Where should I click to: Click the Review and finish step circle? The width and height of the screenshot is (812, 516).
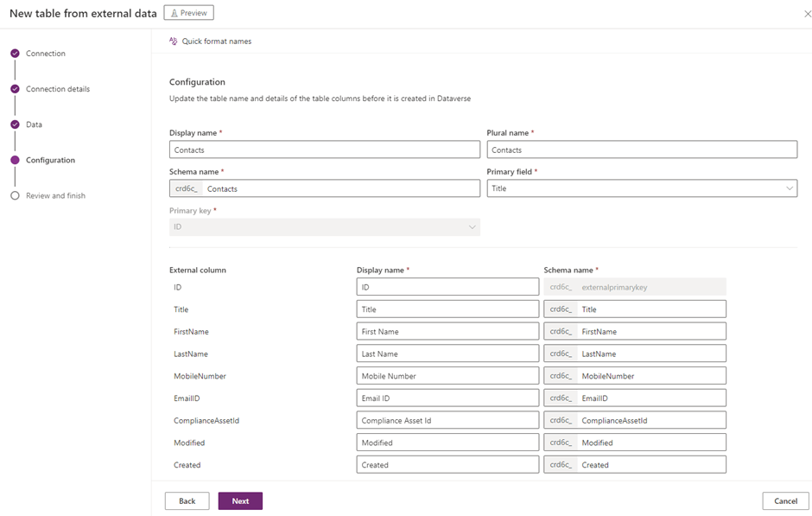coord(15,195)
